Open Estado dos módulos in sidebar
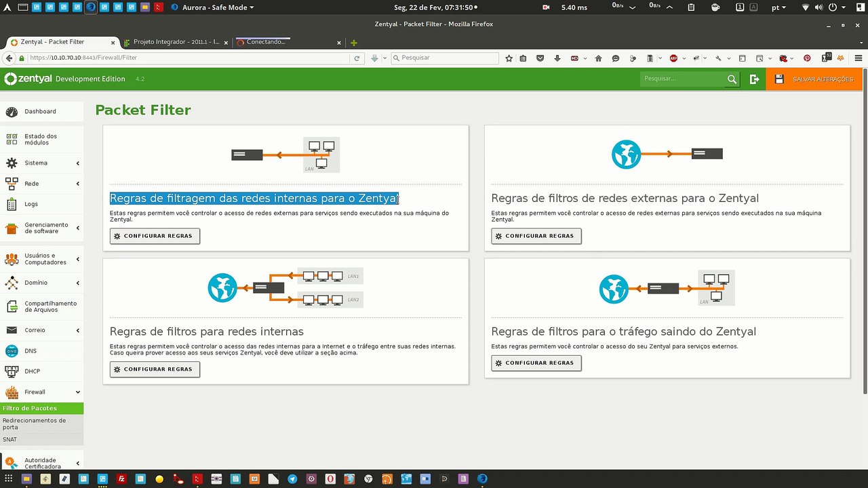The height and width of the screenshot is (488, 868). tap(41, 140)
